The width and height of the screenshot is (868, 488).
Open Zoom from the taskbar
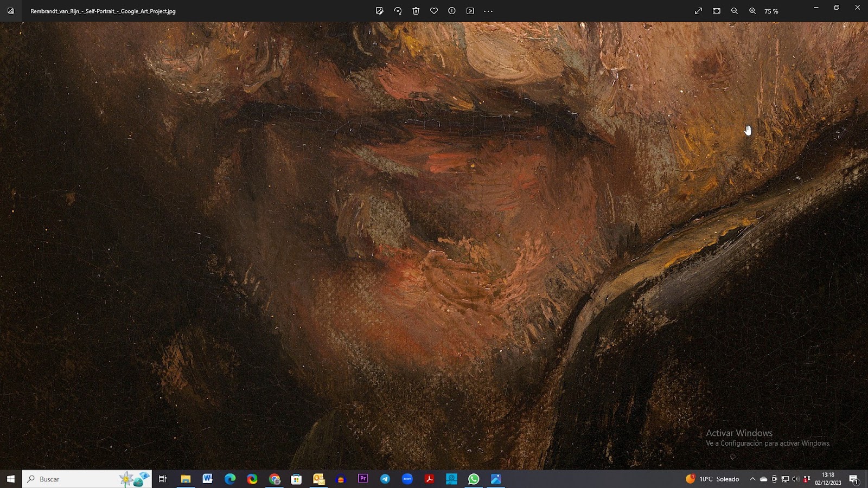coord(407,479)
